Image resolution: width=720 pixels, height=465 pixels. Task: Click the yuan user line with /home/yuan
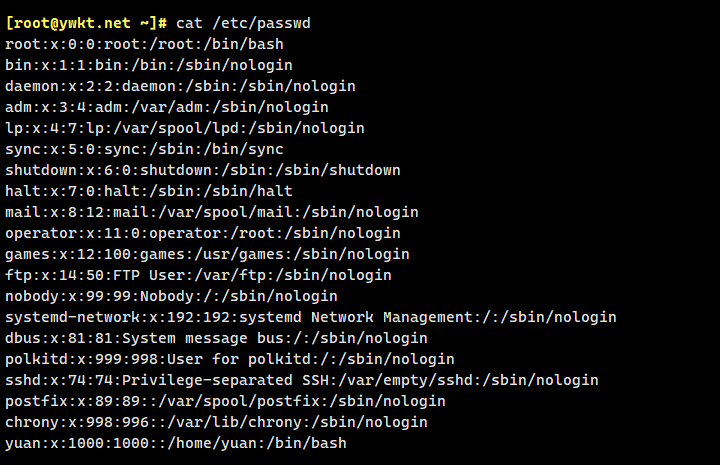[x=176, y=443]
